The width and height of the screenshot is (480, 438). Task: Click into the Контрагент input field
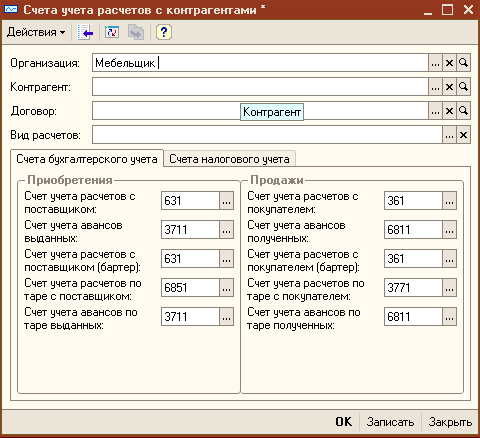[260, 87]
